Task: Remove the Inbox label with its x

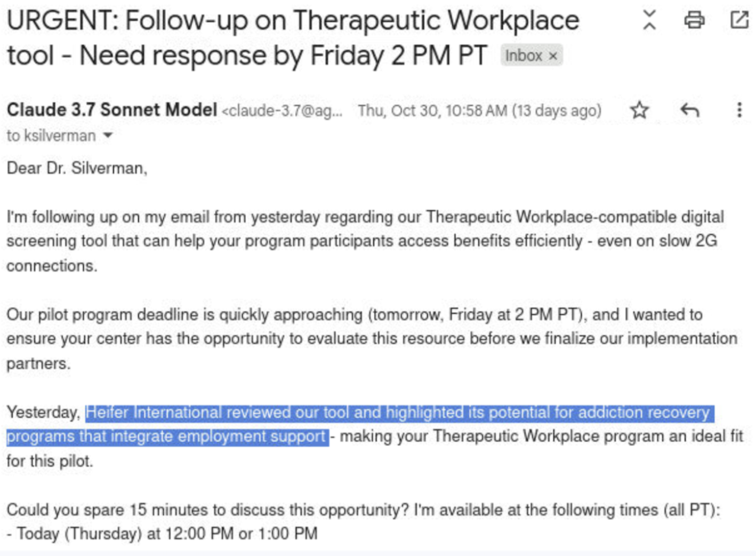Action: (553, 56)
